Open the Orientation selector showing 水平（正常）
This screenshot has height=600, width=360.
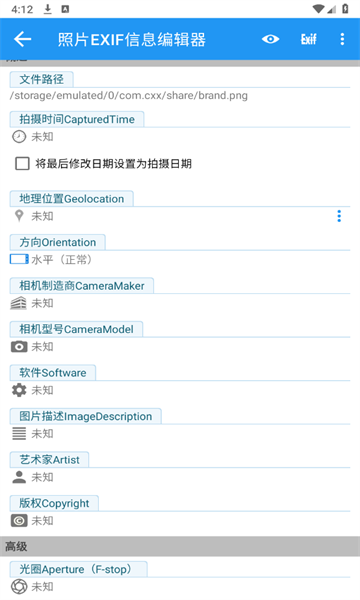[x=51, y=260]
